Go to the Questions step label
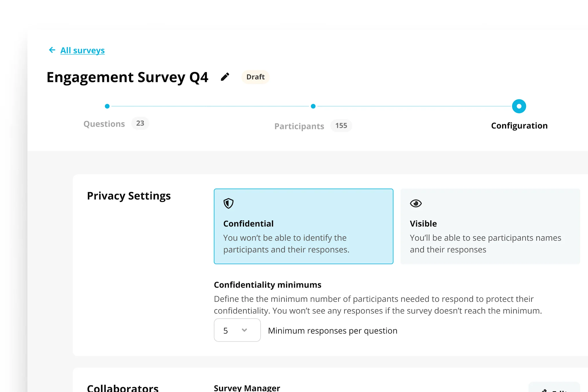The image size is (588, 392). (104, 124)
